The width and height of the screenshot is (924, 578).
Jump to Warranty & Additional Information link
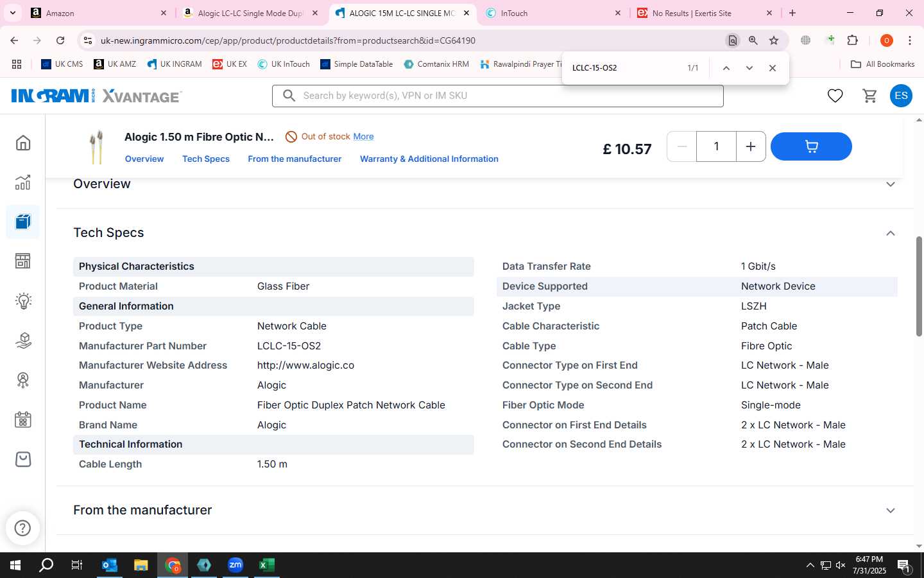pos(429,159)
